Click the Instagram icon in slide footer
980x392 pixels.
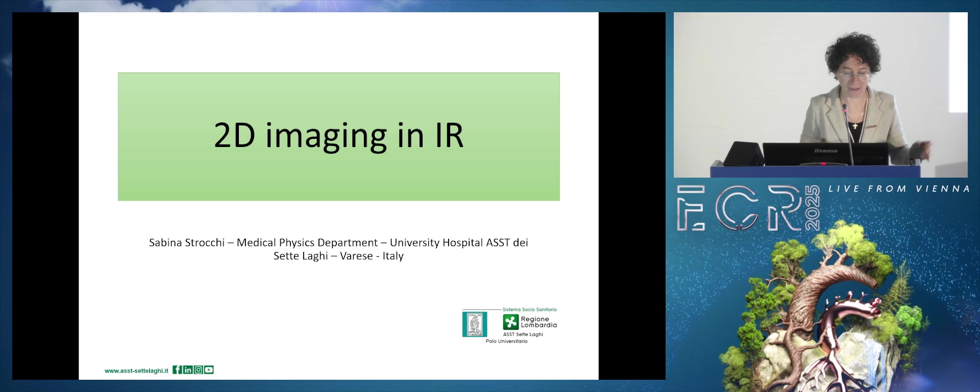click(199, 370)
